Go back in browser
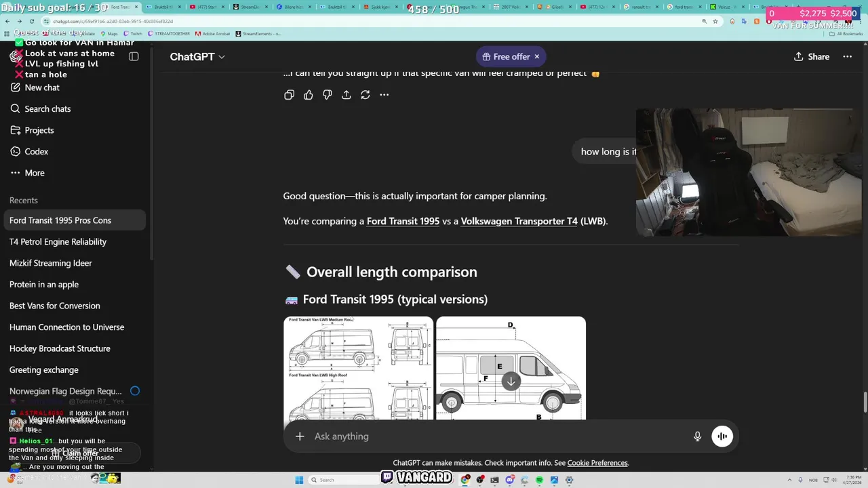The image size is (868, 488). pyautogui.click(x=7, y=21)
